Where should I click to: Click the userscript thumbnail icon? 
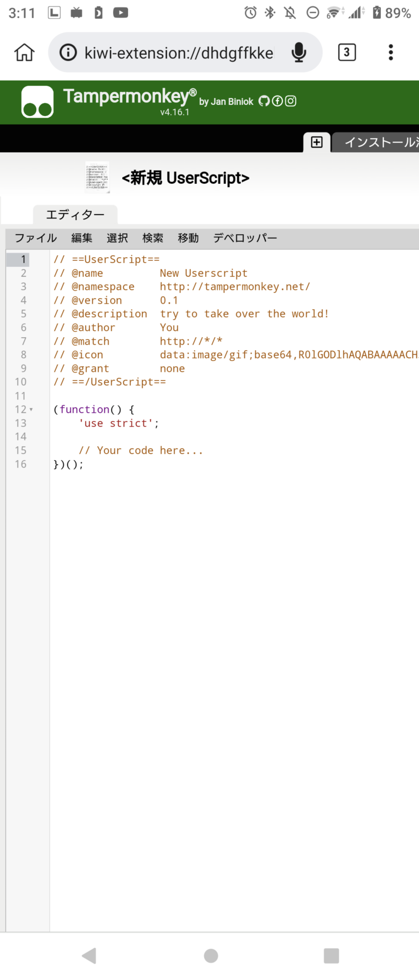pyautogui.click(x=97, y=177)
